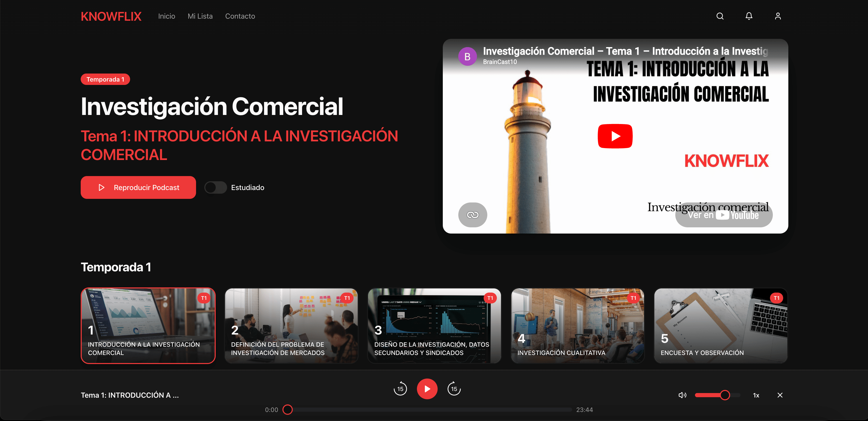Open the video title link
The width and height of the screenshot is (868, 421).
tap(625, 51)
